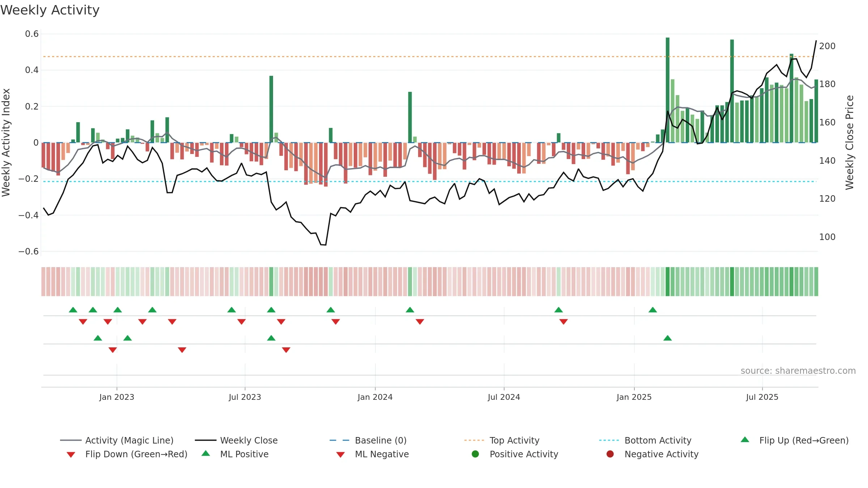Click the 100 right axis price label
This screenshot has width=868, height=488.
pyautogui.click(x=827, y=237)
